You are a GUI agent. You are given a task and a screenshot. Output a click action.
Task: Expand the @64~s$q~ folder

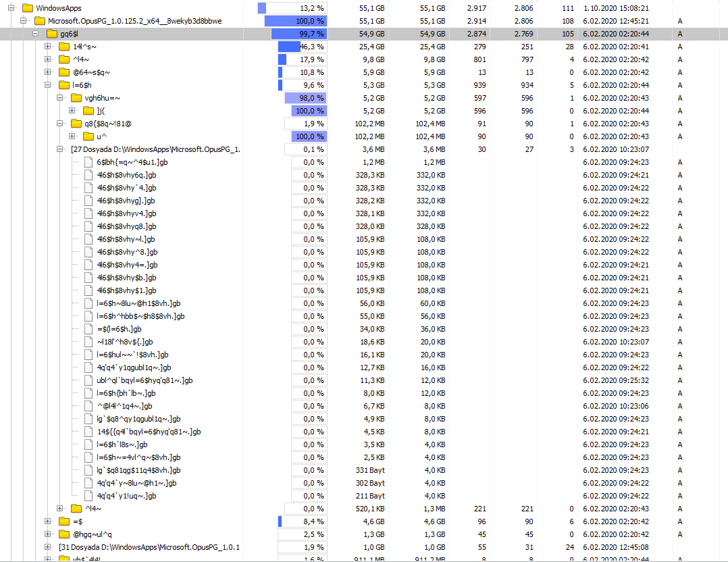(47, 72)
